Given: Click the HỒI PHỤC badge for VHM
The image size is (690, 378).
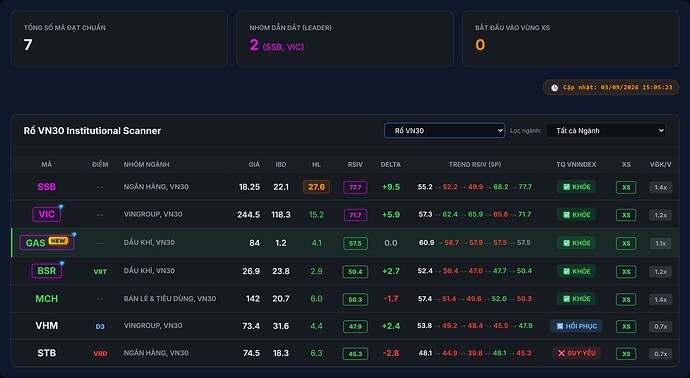Looking at the screenshot, I should 576,326.
